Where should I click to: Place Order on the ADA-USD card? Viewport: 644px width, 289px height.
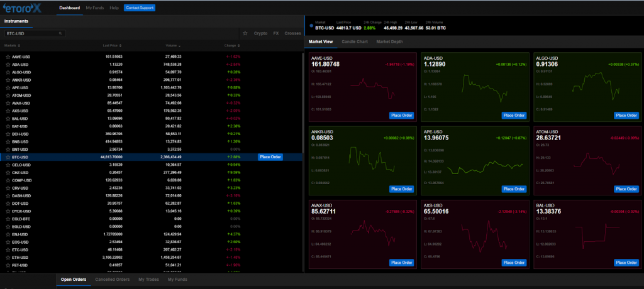[x=514, y=116]
